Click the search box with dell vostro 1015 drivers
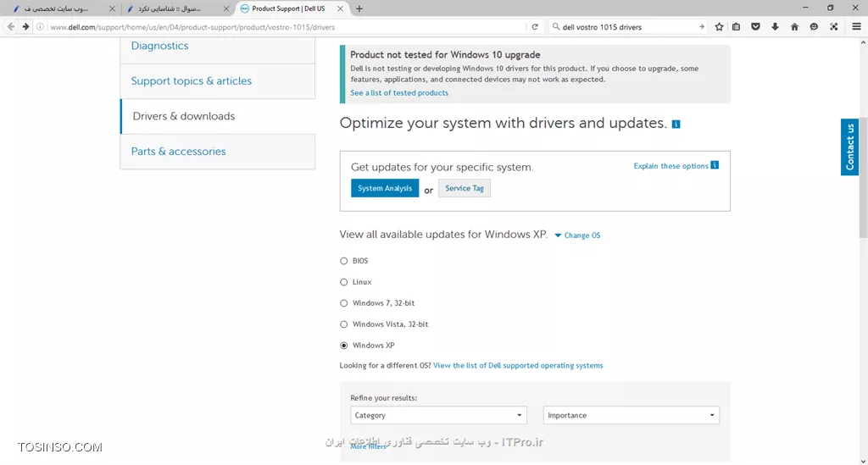 pos(628,26)
